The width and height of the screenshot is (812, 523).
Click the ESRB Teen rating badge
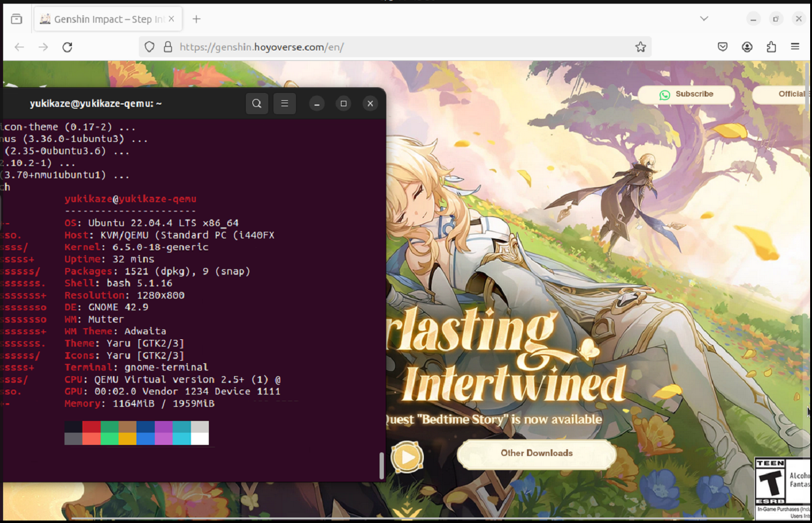770,481
